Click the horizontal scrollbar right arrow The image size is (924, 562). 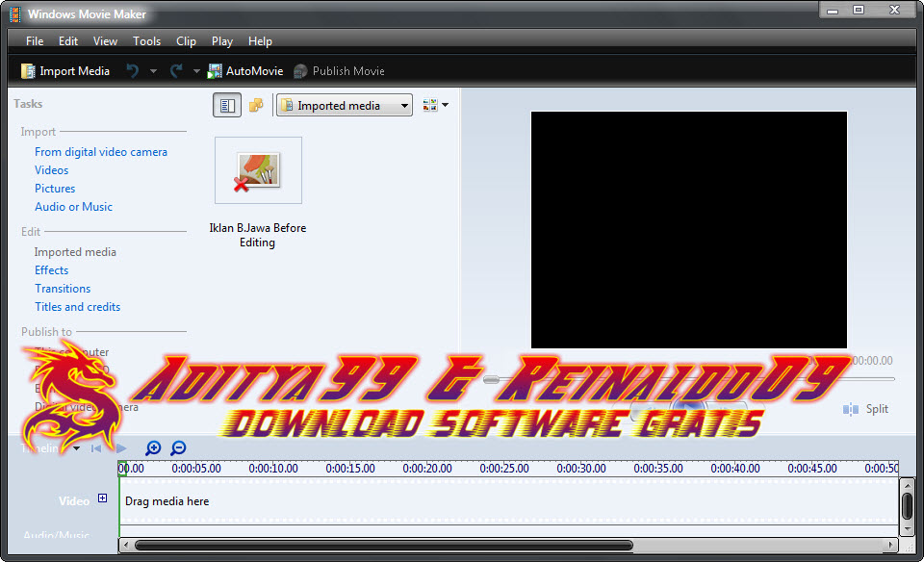pos(891,546)
